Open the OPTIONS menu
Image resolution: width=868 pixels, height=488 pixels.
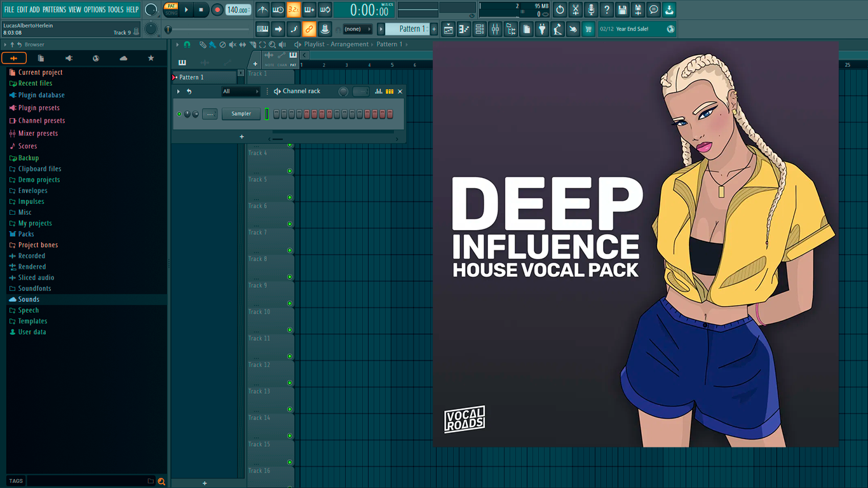tap(95, 10)
